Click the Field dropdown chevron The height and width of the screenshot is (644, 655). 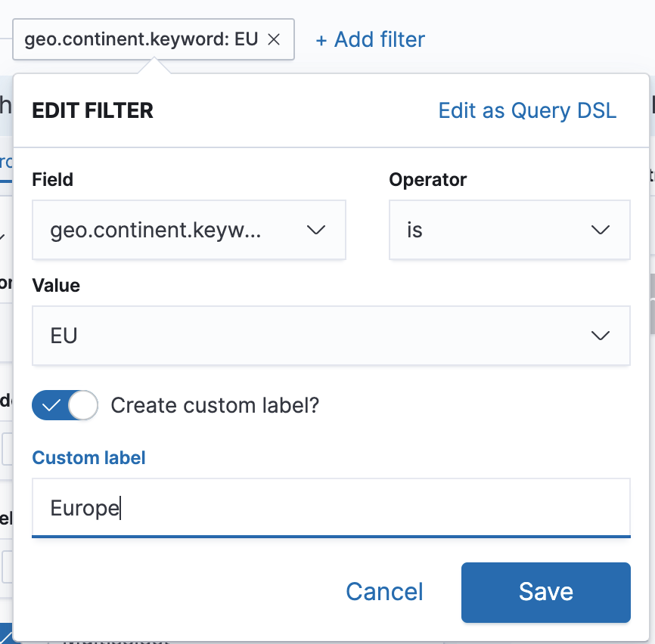316,230
